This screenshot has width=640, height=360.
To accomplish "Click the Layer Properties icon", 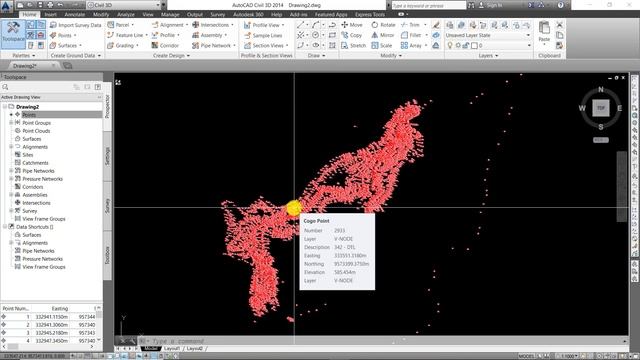I will (450, 25).
